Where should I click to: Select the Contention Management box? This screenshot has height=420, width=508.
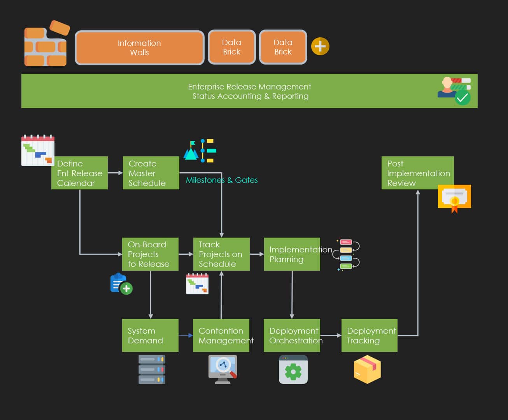(x=221, y=335)
